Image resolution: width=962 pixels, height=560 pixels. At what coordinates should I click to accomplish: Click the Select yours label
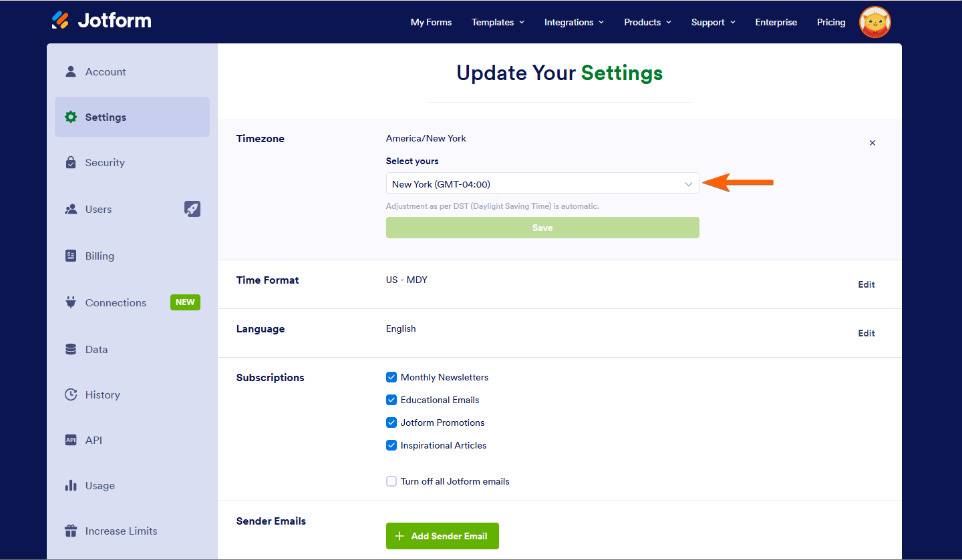(x=412, y=161)
